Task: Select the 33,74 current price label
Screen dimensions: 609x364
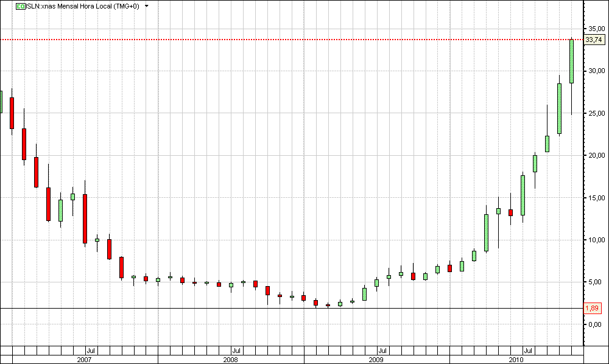Action: [594, 40]
